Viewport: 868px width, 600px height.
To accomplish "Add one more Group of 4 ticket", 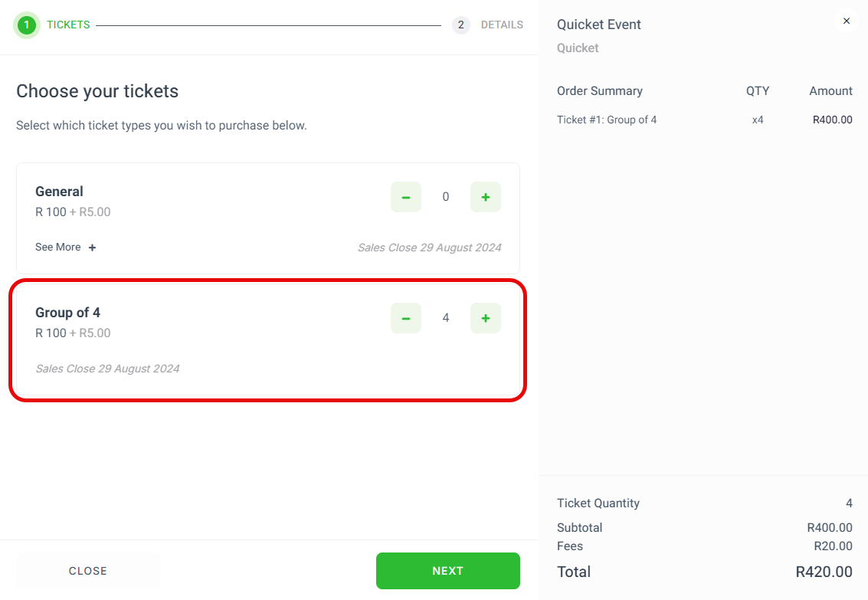I will 486,318.
